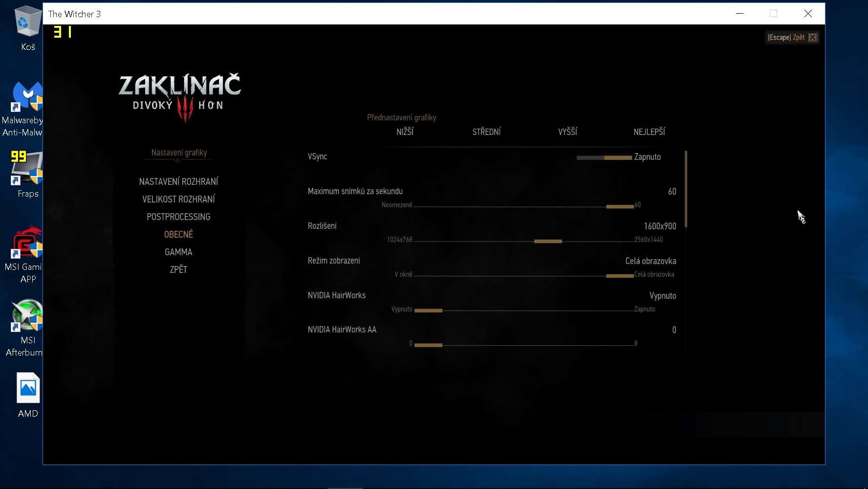Select the OBECNÉ menu item
The height and width of the screenshot is (489, 868).
178,234
